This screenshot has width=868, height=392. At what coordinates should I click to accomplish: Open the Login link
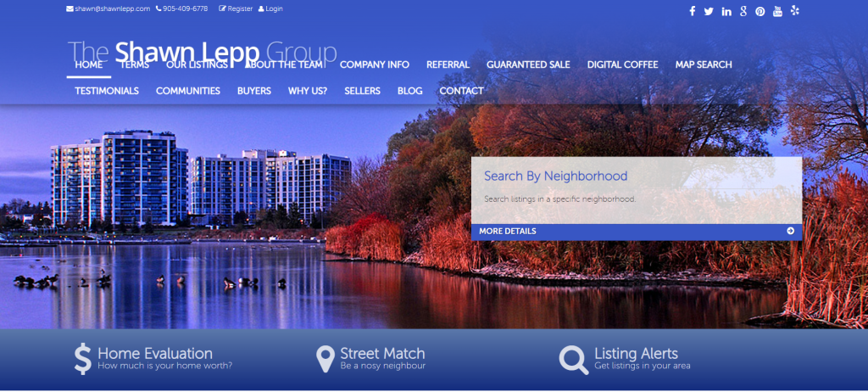[x=274, y=8]
